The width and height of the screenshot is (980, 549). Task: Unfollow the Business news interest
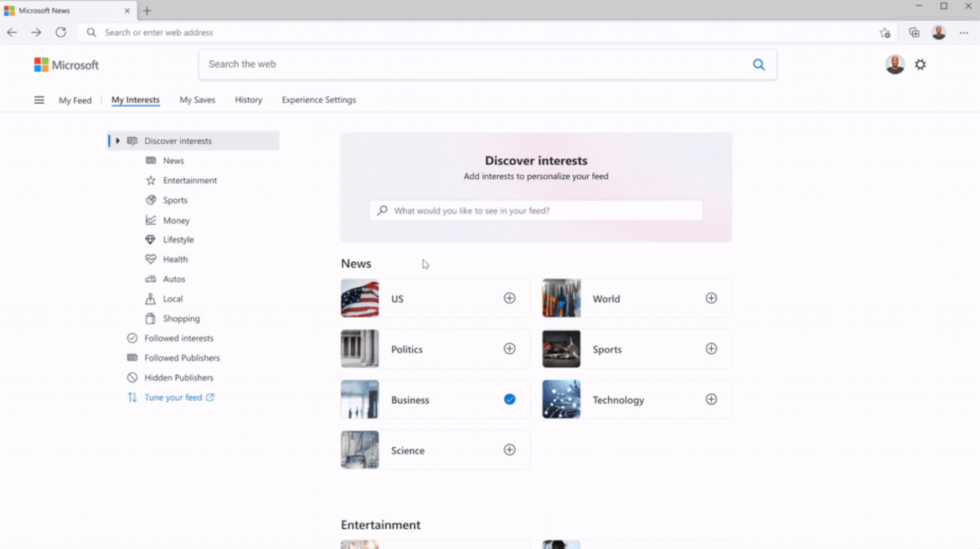tap(509, 399)
